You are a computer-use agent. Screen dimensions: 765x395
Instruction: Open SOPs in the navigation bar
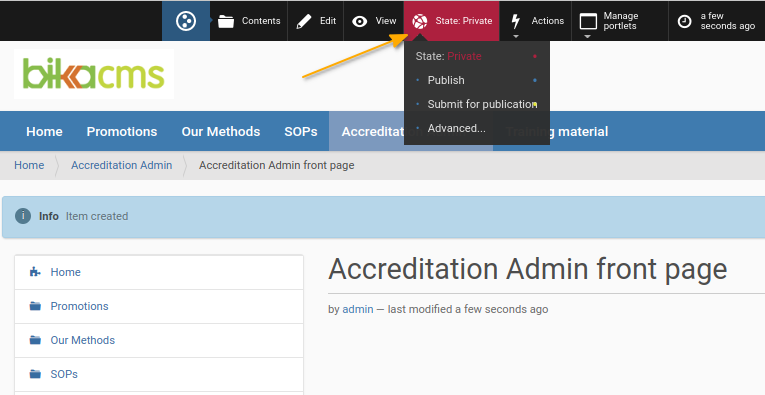point(301,131)
